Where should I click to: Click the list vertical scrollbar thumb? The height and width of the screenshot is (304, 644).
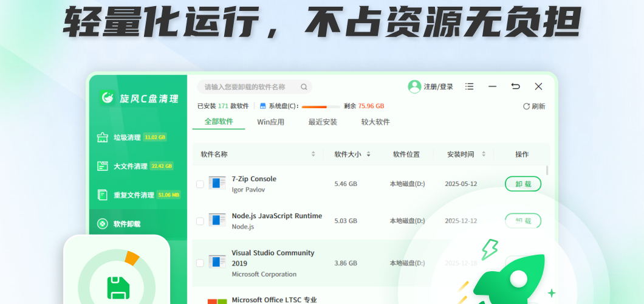coord(547,170)
